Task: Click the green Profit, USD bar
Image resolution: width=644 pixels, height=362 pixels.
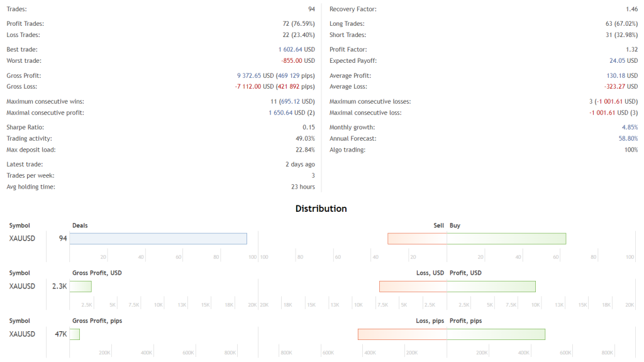Action: coord(491,287)
